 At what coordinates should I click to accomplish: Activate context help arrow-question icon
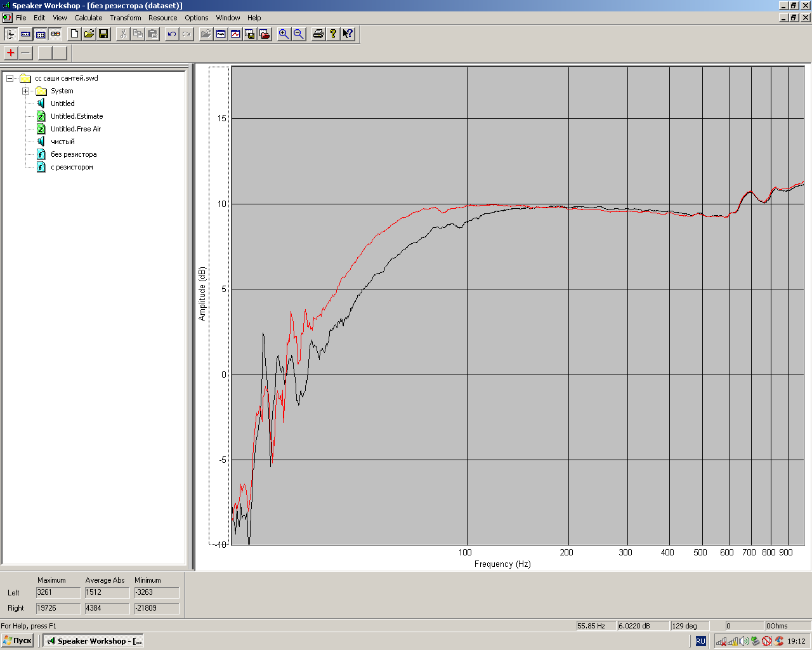(348, 34)
